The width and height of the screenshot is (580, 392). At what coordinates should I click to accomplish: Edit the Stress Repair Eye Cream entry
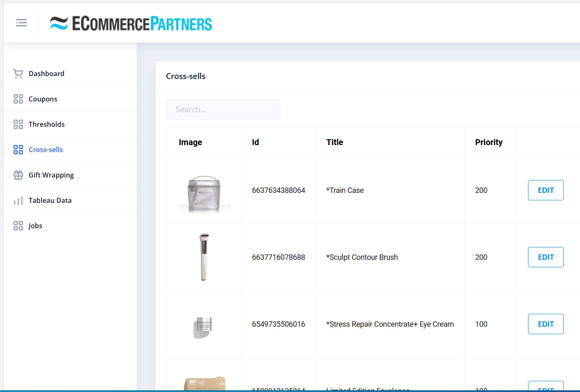tap(545, 324)
